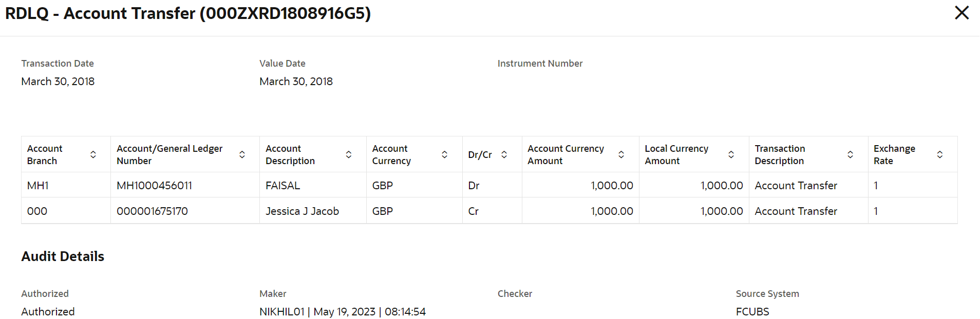This screenshot has width=980, height=319.
Task: Sort by Account Branch column icon
Action: (x=93, y=154)
